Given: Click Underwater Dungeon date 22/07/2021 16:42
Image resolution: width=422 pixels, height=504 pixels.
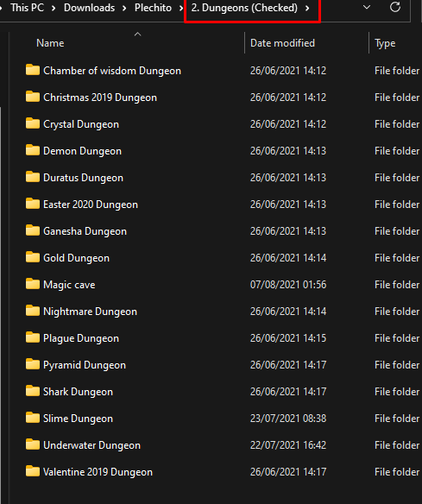Looking at the screenshot, I should click(x=288, y=444).
